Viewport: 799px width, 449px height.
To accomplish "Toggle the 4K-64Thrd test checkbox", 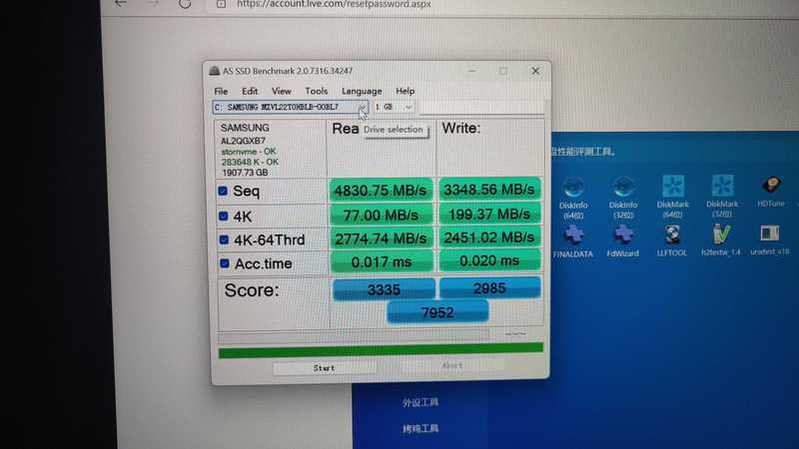I will [224, 240].
